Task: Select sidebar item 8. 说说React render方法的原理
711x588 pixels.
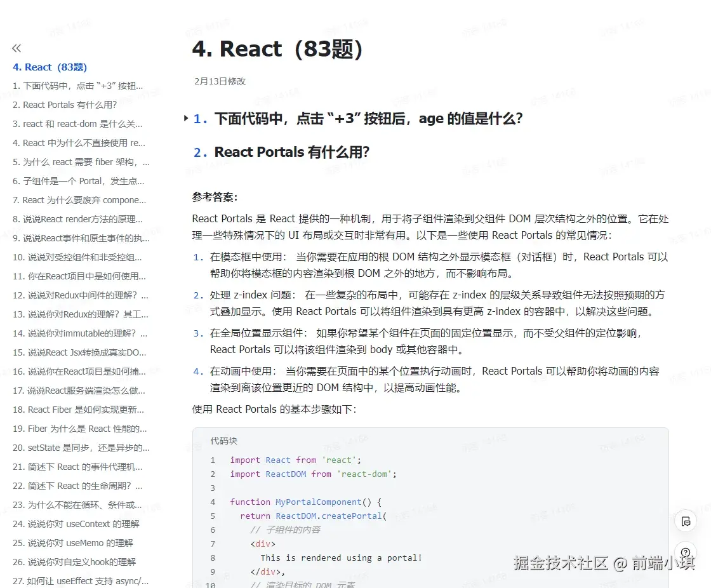Action: click(x=77, y=219)
